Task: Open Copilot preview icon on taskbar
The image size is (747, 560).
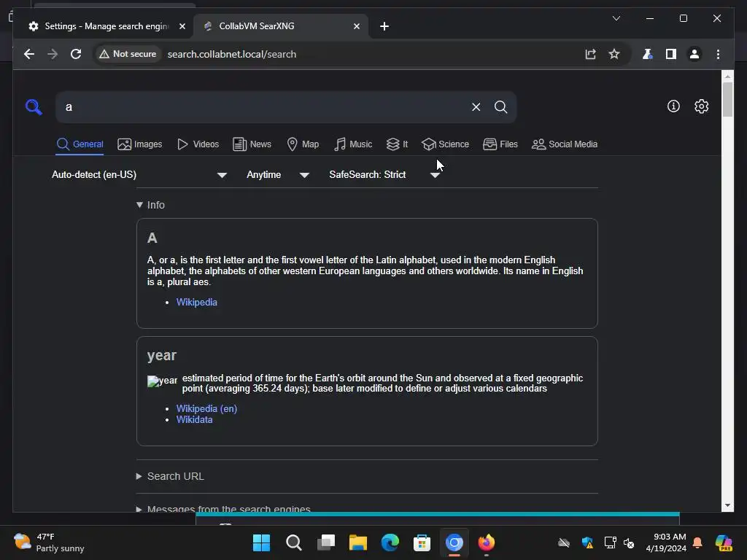Action: [x=724, y=542]
